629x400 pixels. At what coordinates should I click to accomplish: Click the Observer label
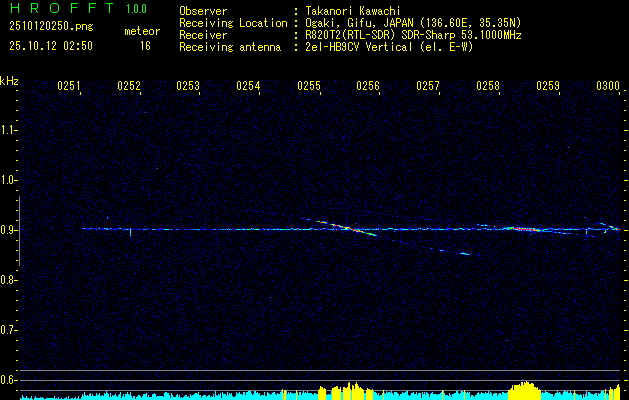[203, 11]
